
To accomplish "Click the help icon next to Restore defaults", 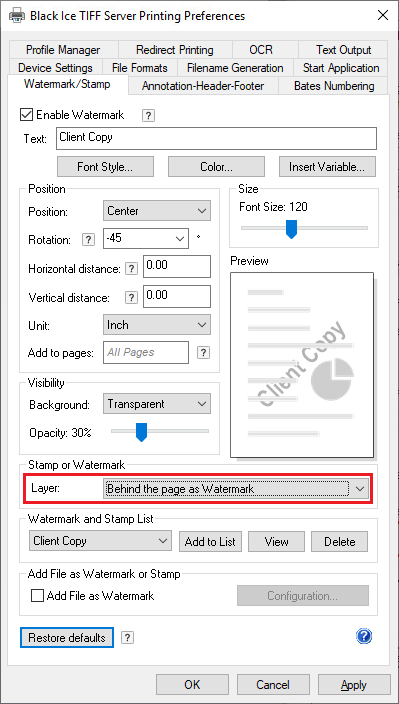I will point(127,638).
